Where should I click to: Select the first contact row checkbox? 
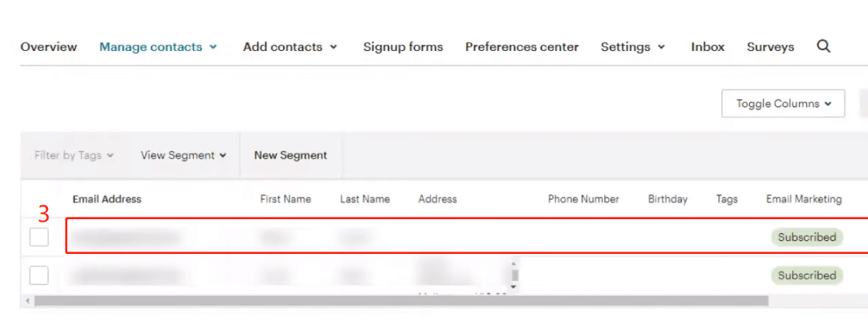(x=39, y=238)
